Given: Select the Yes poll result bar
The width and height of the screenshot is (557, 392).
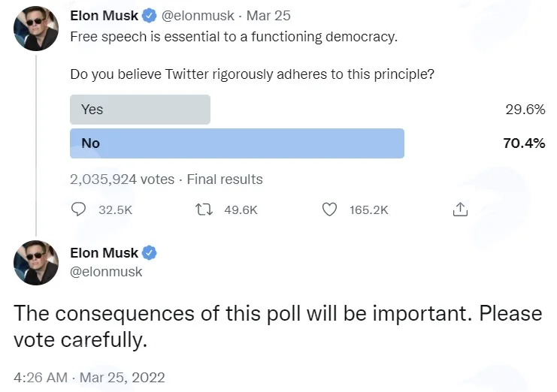Looking at the screenshot, I should pyautogui.click(x=140, y=109).
